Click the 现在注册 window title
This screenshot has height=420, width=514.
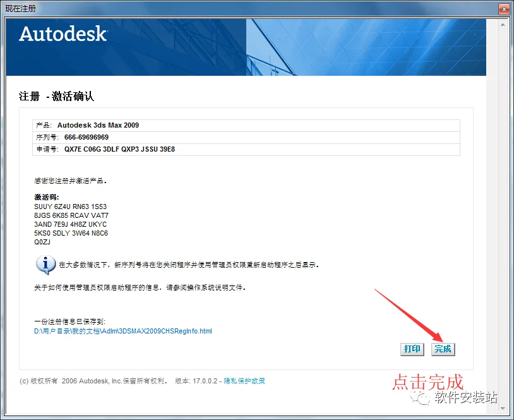tap(20, 8)
